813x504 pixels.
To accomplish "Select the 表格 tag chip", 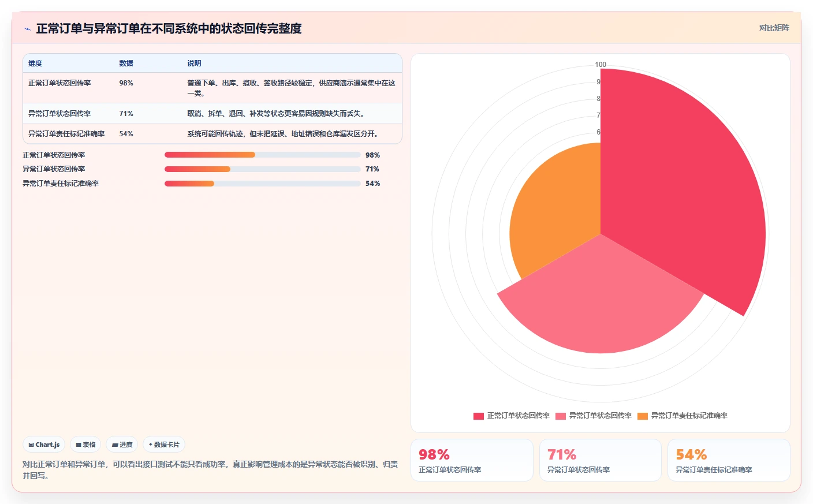I will [x=85, y=445].
